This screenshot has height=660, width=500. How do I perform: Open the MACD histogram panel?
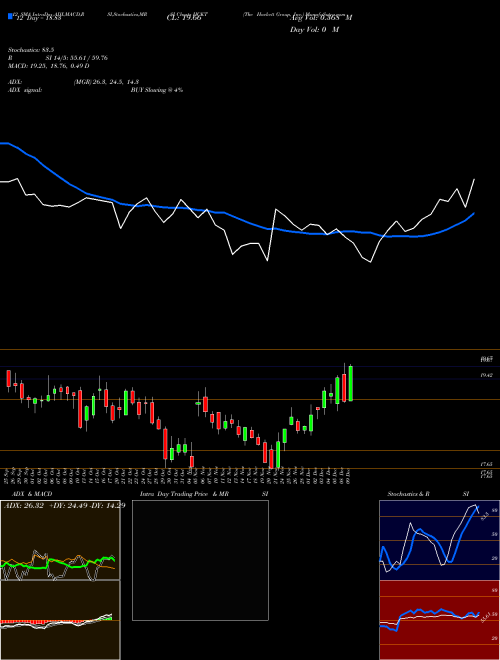pos(60,620)
